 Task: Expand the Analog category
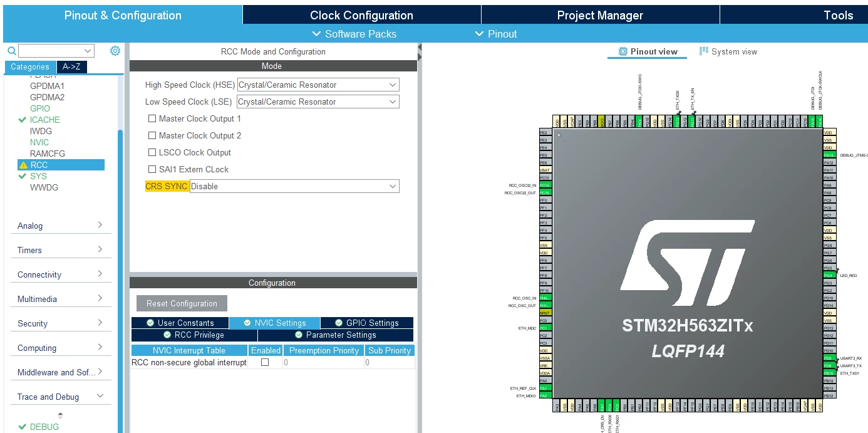pyautogui.click(x=61, y=226)
